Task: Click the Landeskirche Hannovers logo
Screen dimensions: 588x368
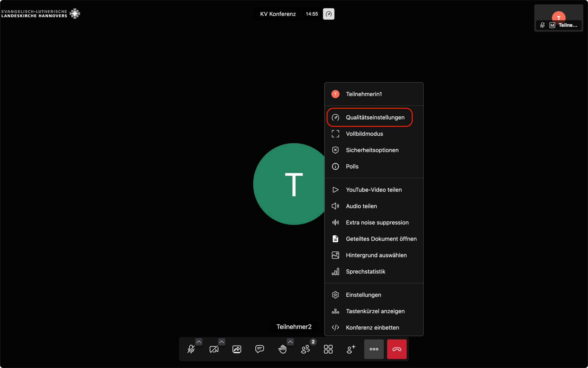Action: click(x=41, y=14)
